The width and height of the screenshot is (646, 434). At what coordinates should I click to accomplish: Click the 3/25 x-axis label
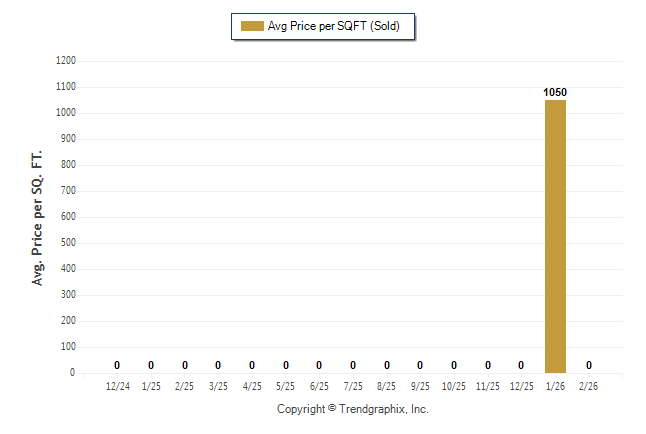point(218,386)
